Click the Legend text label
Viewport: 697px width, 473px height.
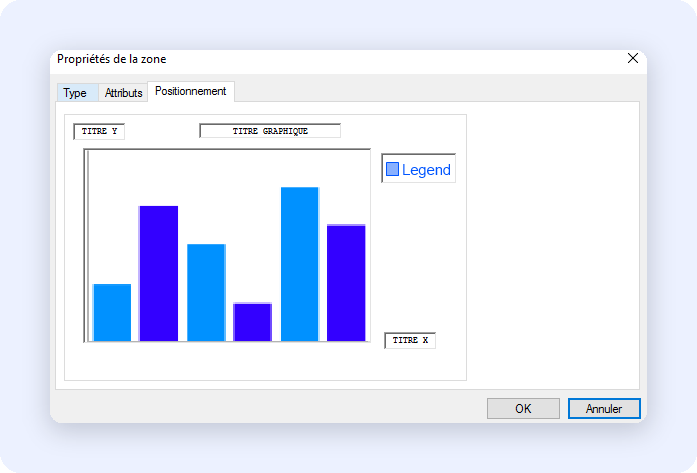click(x=426, y=170)
